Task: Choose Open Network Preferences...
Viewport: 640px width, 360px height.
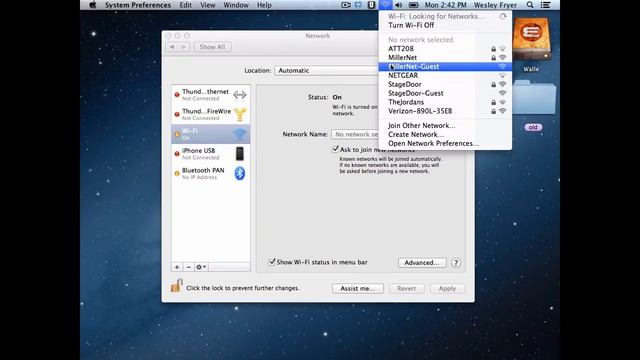Action: coord(445,143)
